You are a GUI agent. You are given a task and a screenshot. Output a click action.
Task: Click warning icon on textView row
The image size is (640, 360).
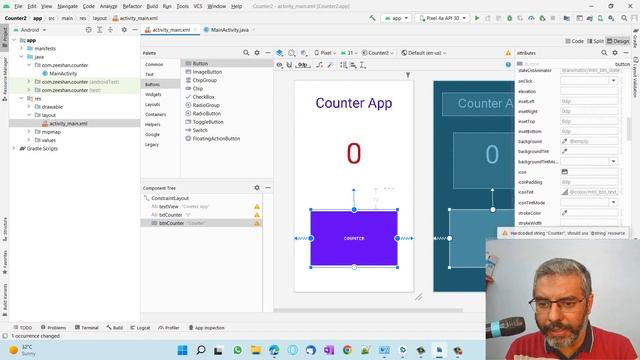(x=257, y=207)
